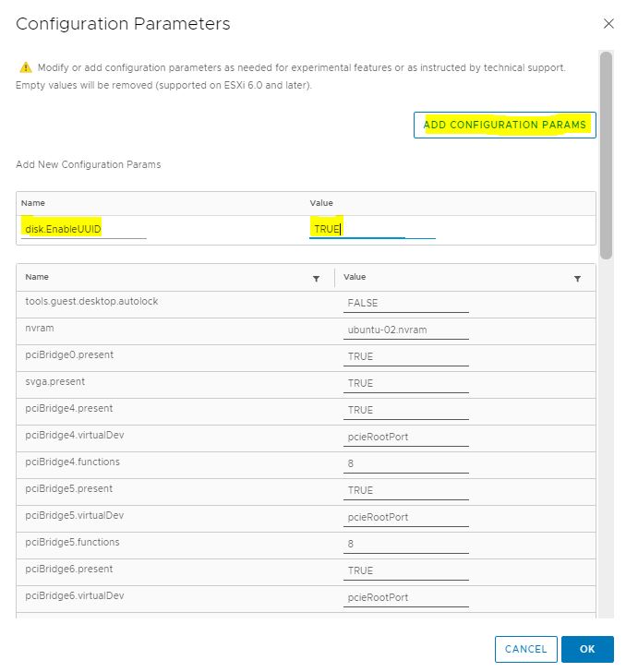This screenshot has width=626, height=672.
Task: Focus the new parameter Value field
Action: [x=372, y=229]
